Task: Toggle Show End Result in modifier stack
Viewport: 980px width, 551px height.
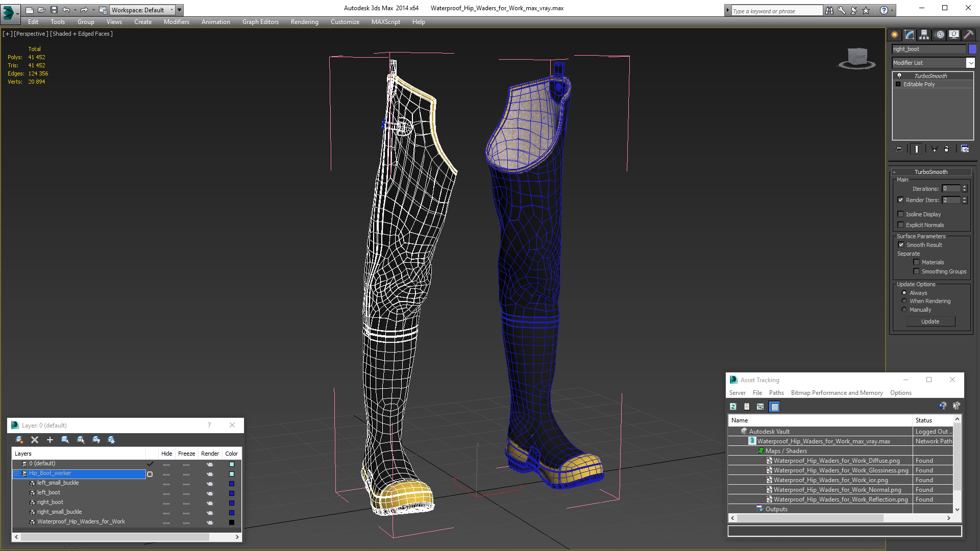Action: click(917, 149)
